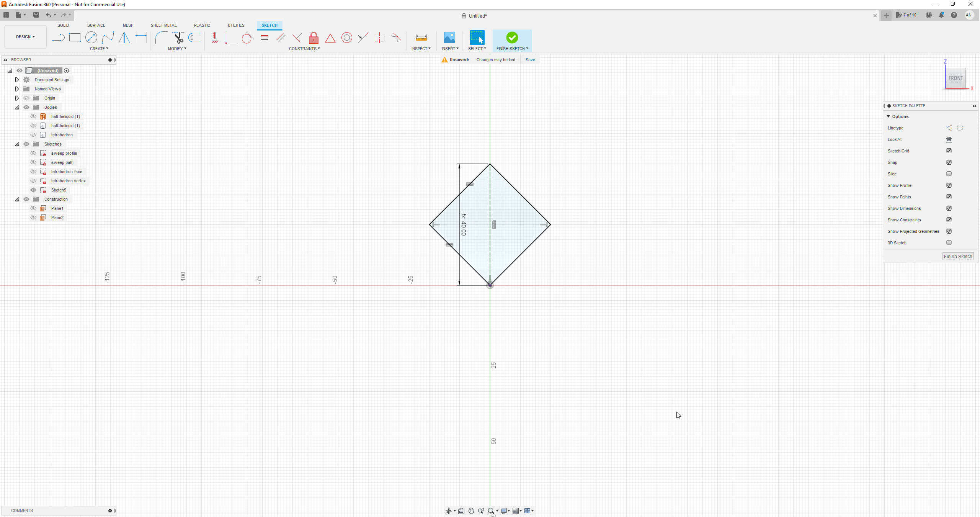This screenshot has height=517, width=980.
Task: Open the CREATE dropdown menu
Action: point(99,49)
